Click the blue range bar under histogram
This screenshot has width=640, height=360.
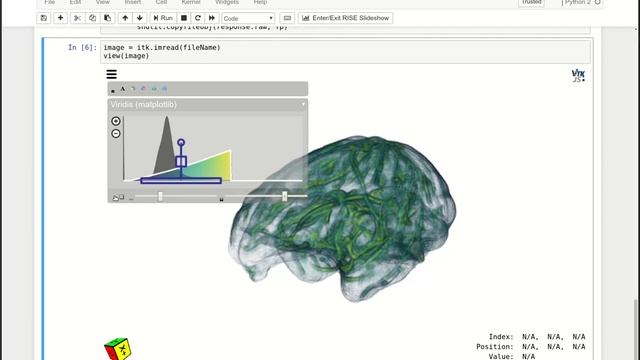tap(181, 180)
